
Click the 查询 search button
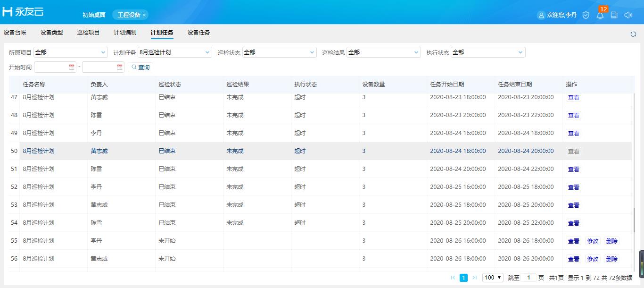point(140,68)
